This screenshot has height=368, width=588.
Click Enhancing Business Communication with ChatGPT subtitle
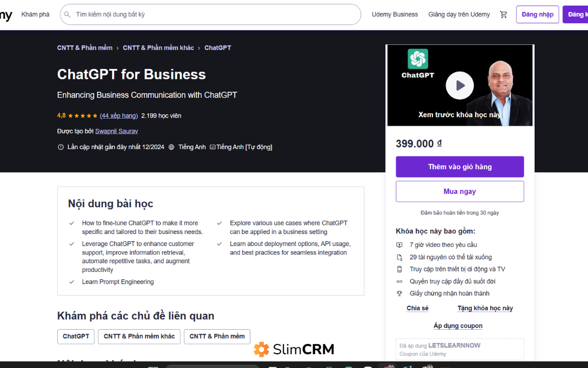point(147,95)
